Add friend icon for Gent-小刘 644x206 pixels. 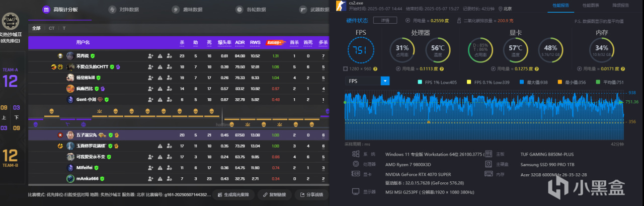150,100
